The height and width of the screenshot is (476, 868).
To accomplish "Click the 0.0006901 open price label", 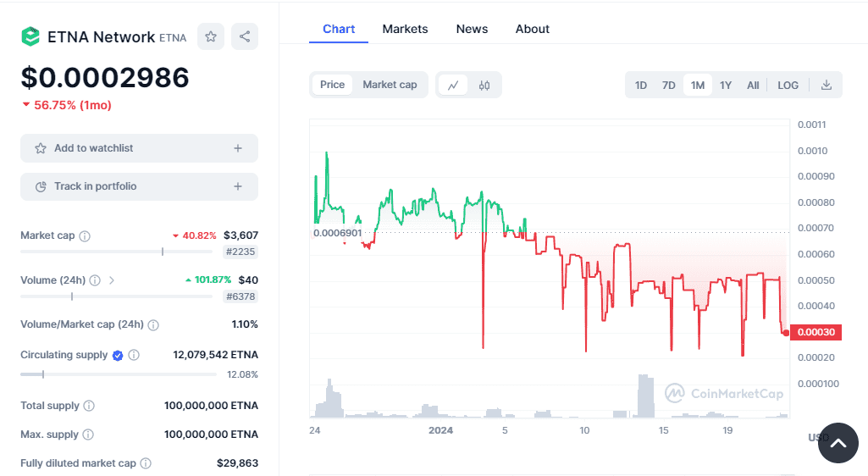I will [337, 233].
